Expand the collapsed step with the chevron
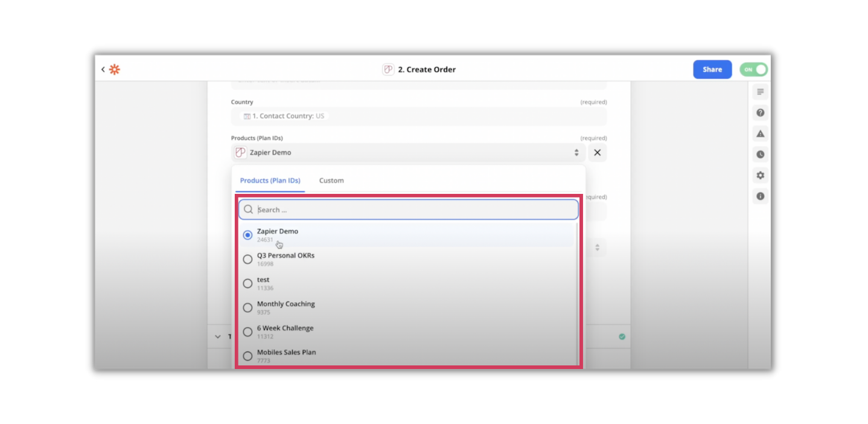868x424 pixels. (219, 336)
